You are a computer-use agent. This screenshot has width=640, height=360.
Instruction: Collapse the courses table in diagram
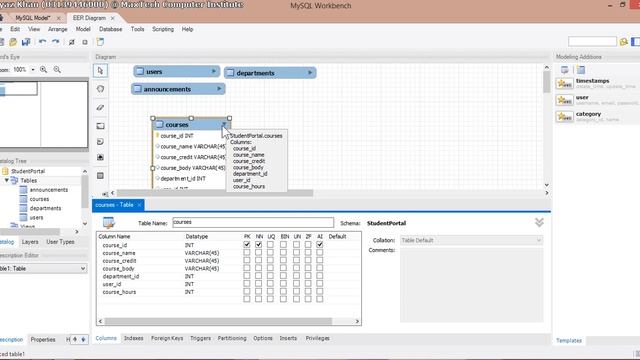[x=224, y=124]
